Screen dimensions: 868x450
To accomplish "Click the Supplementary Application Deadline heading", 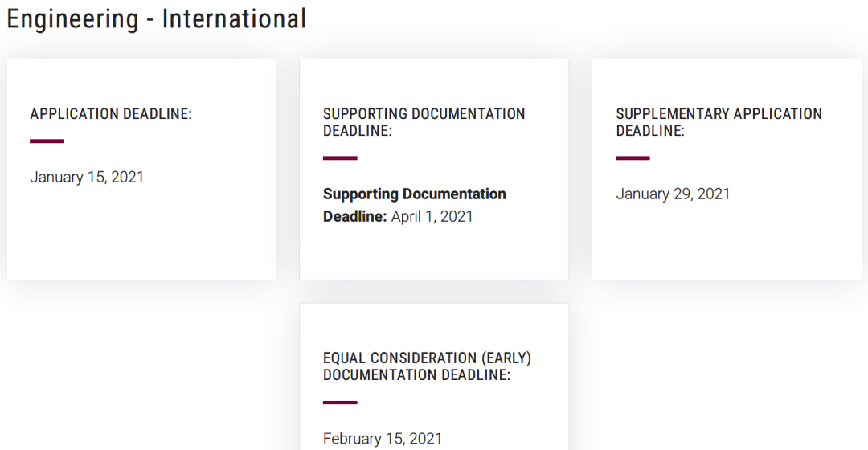I will (719, 122).
